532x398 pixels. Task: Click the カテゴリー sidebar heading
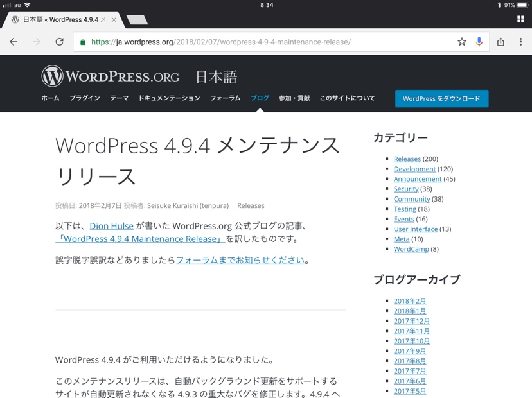(x=401, y=137)
